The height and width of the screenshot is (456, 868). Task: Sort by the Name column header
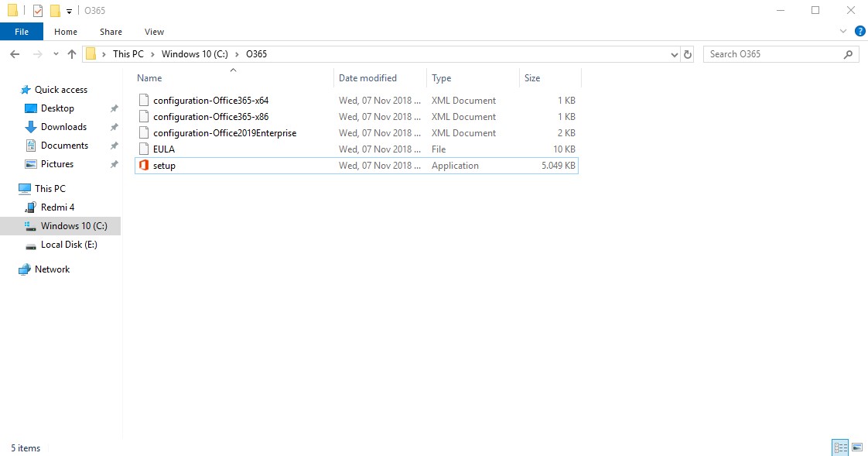click(x=234, y=78)
